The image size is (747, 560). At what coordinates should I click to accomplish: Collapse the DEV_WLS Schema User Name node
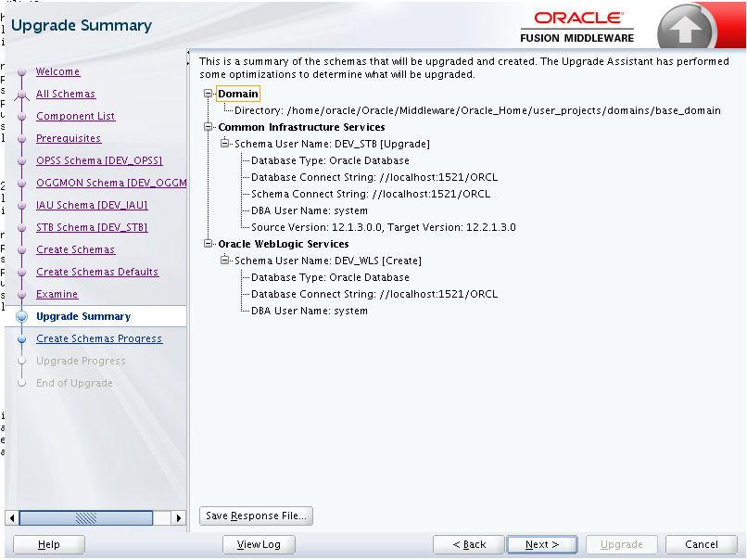click(x=224, y=260)
